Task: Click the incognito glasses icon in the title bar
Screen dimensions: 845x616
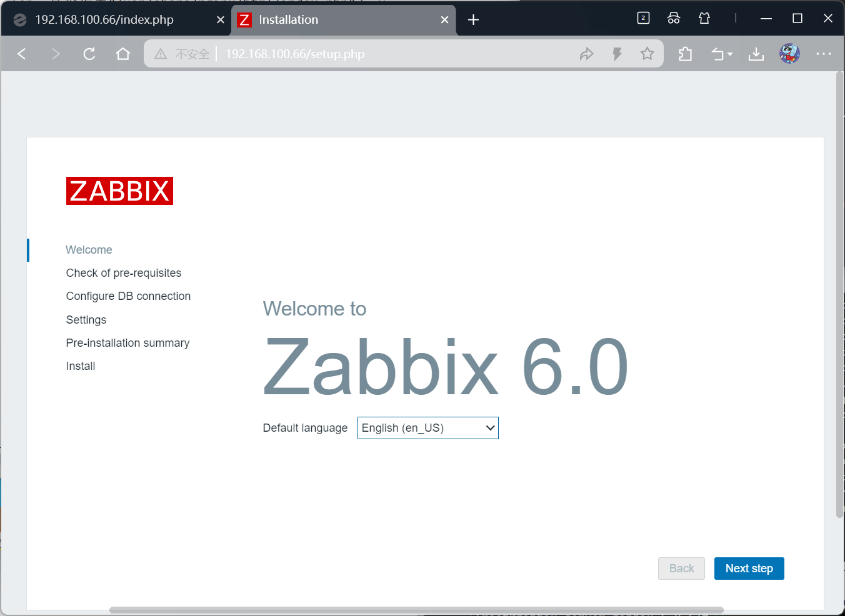Action: tap(674, 18)
